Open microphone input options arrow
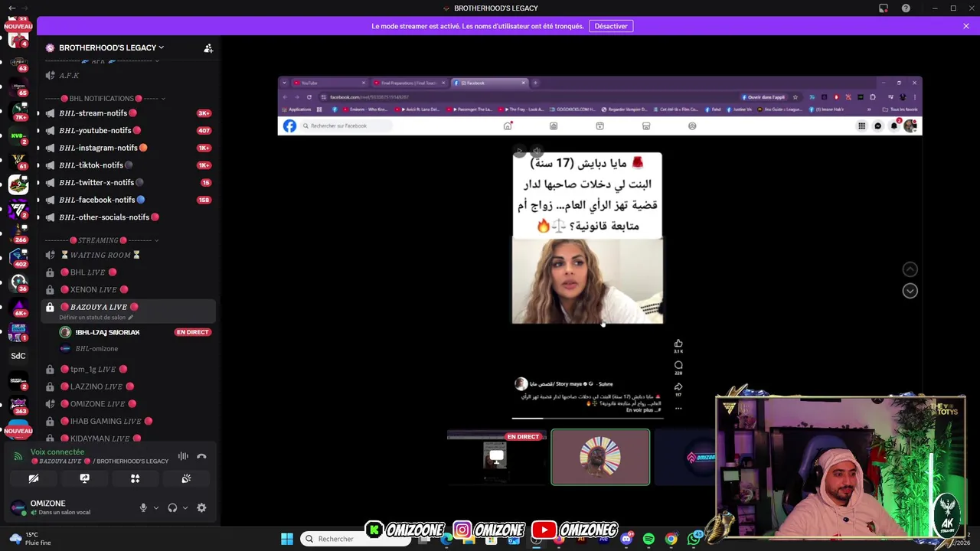The image size is (980, 551). (155, 508)
